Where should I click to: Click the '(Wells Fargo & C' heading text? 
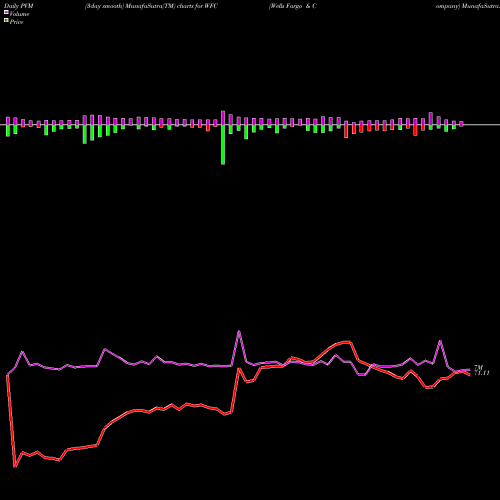coord(293,6)
